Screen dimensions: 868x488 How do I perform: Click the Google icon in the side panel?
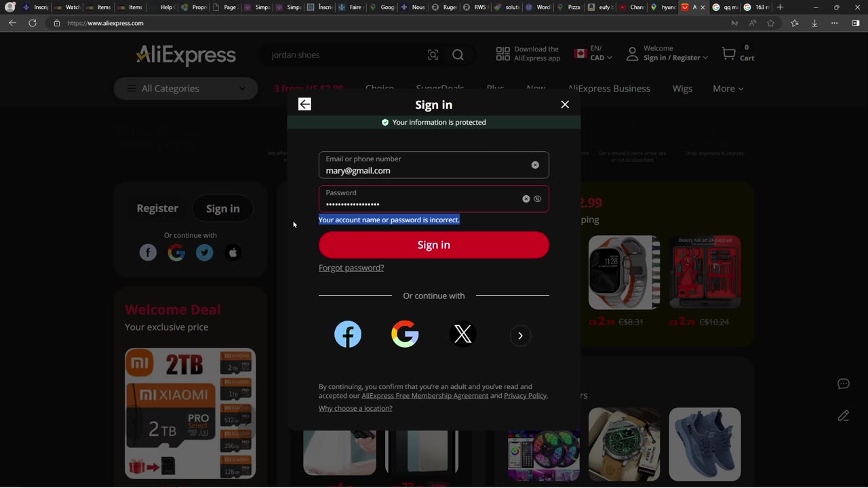coord(176,253)
